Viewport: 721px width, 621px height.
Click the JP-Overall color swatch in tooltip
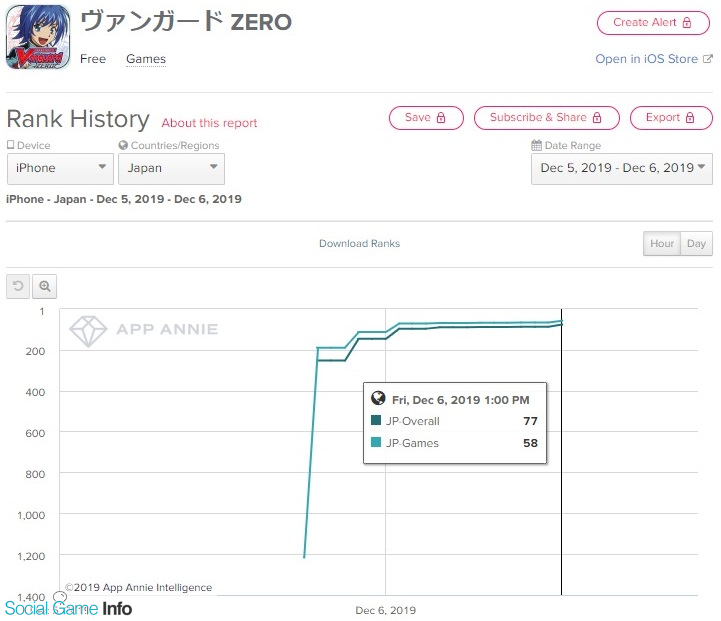point(376,420)
